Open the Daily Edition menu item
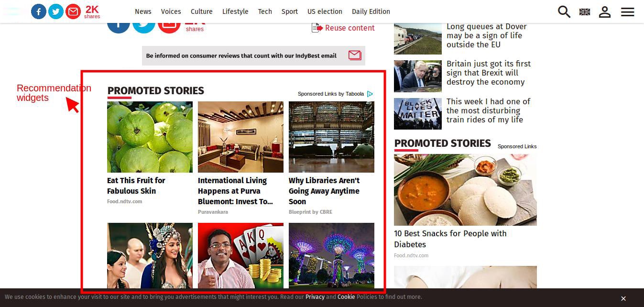644x307 pixels. (371, 11)
